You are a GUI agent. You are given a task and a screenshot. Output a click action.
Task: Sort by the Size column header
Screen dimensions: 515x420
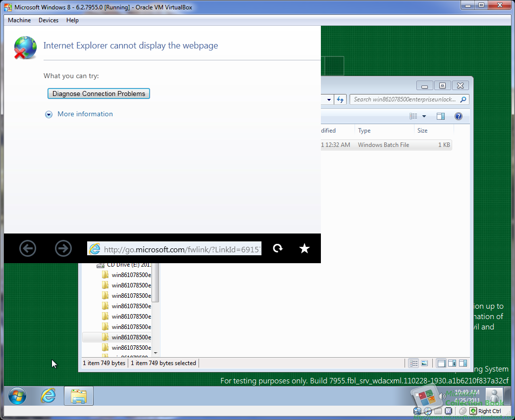pos(434,131)
